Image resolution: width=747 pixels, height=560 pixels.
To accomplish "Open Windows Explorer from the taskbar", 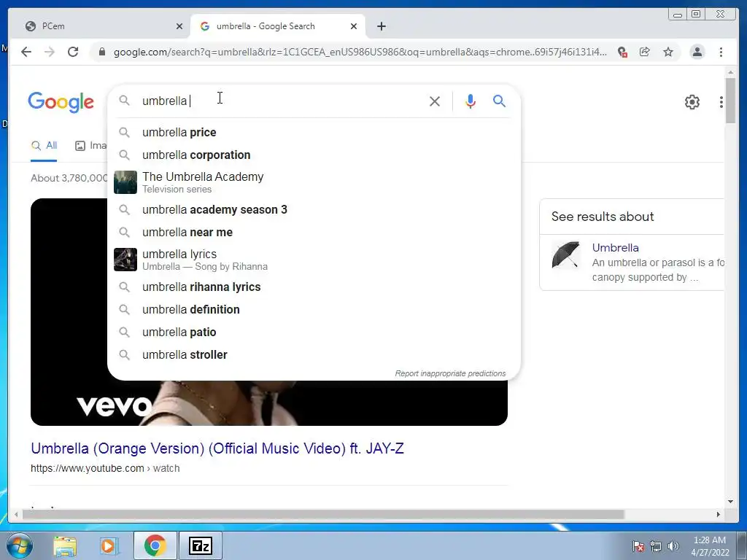I will tap(65, 546).
